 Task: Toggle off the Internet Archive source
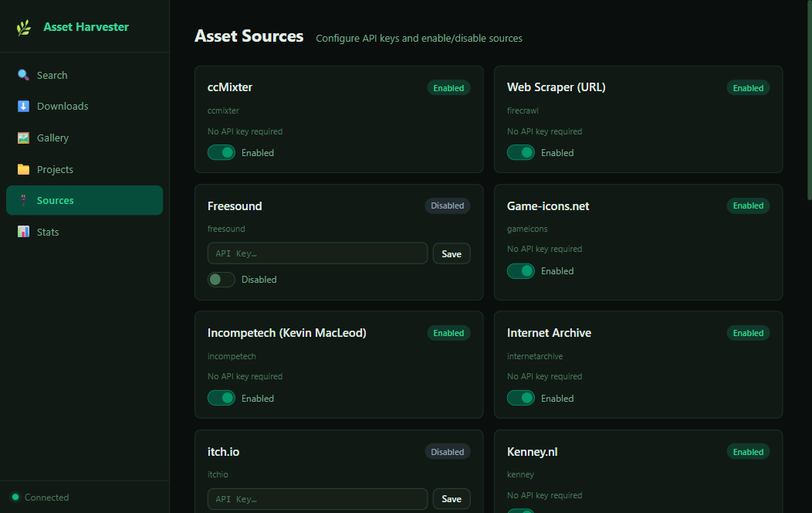[520, 398]
